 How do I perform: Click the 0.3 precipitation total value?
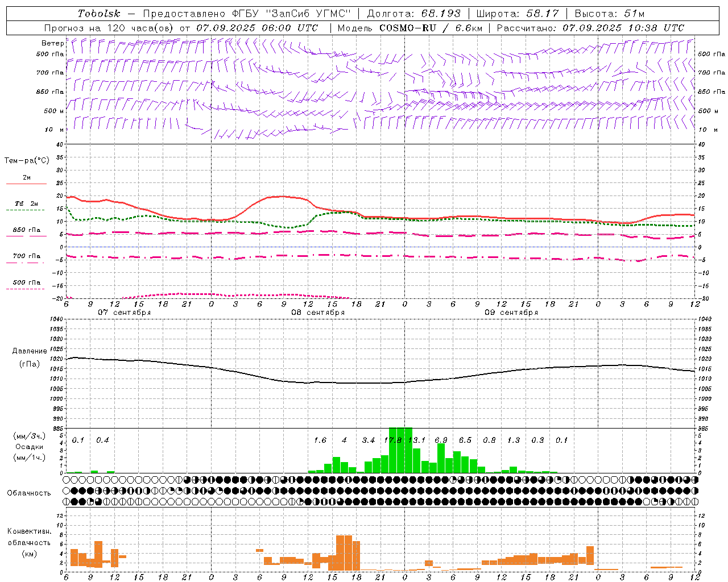[537, 440]
